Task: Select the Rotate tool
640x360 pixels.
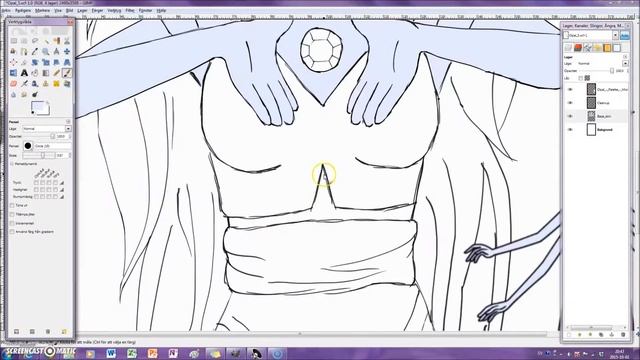Action: (35, 62)
